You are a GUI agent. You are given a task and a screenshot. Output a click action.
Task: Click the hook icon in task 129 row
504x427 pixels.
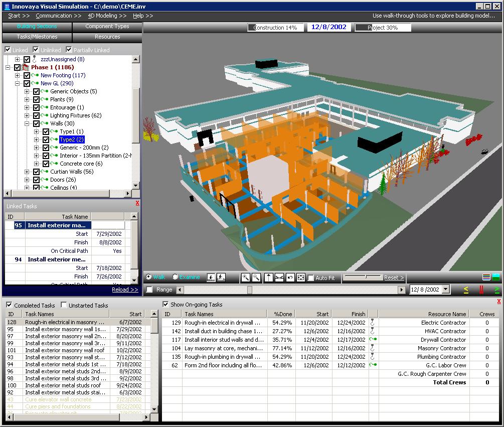pyautogui.click(x=373, y=322)
